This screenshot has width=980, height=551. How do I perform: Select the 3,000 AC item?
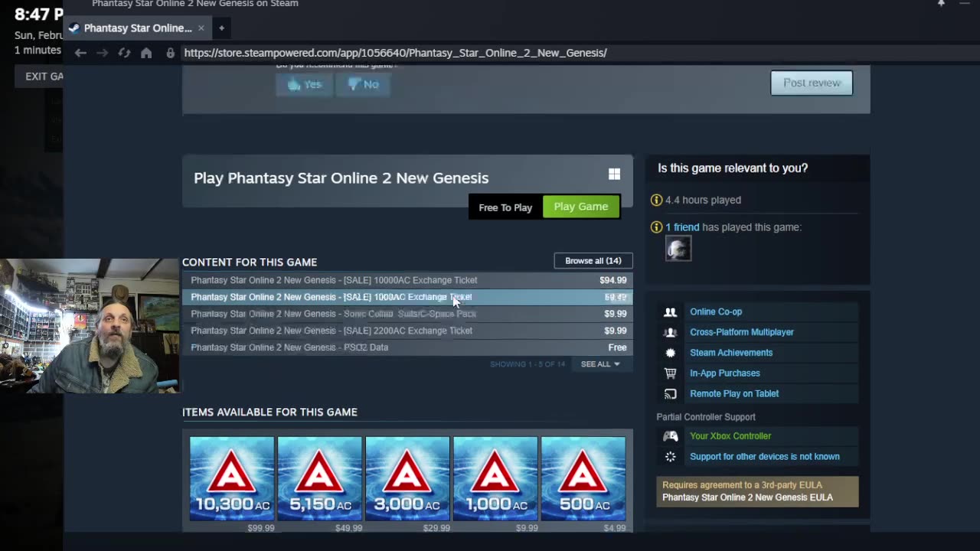click(407, 478)
